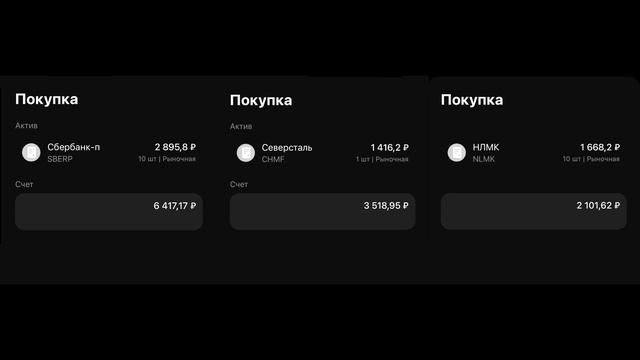
Task: Open account selector showing 2 101,62 ₽
Action: click(533, 211)
